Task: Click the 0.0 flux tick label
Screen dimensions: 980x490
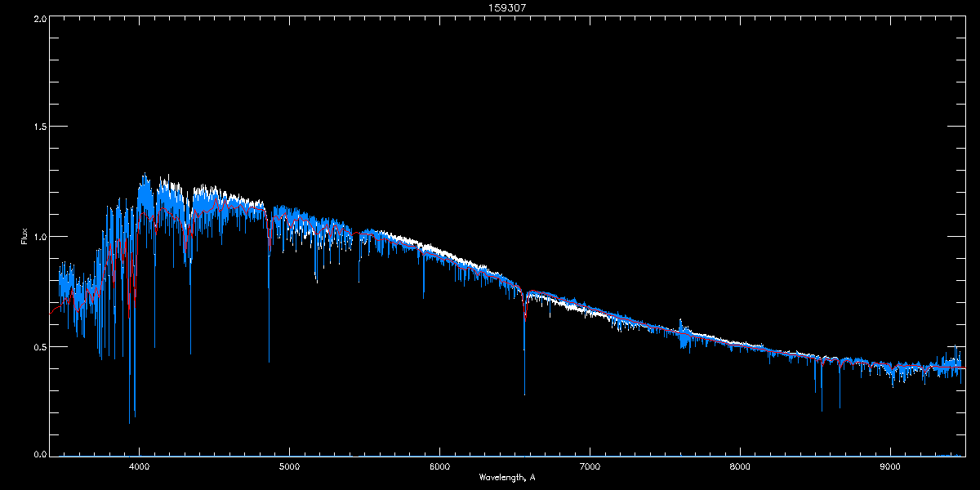Action: tap(39, 454)
